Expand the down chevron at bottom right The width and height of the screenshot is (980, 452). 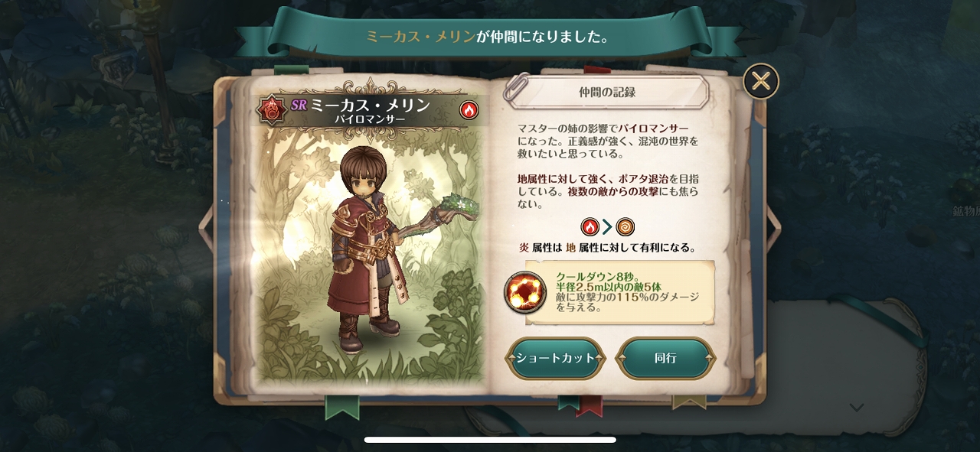tap(857, 408)
